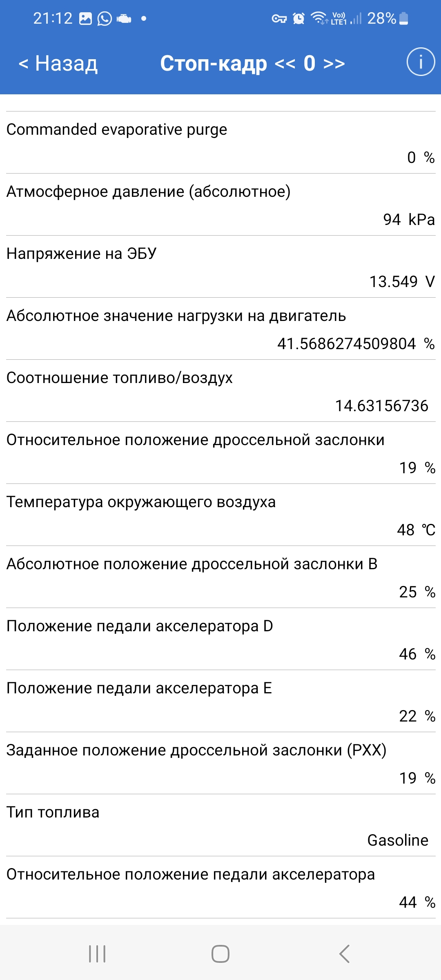This screenshot has width=441, height=980.
Task: Select Атмосферное давление parameter row
Action: point(220,205)
